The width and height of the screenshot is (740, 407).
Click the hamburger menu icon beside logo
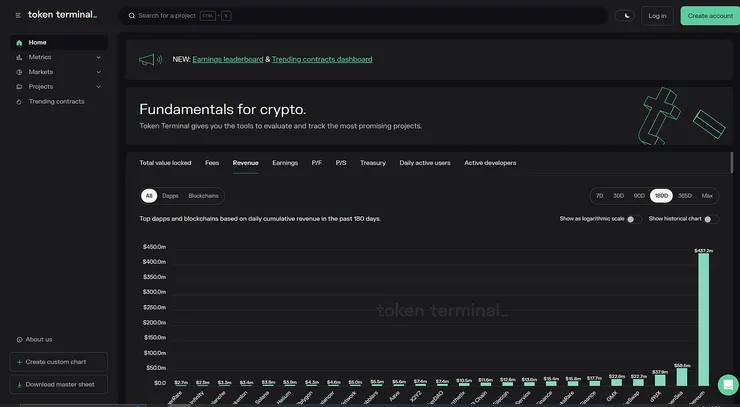pyautogui.click(x=18, y=16)
